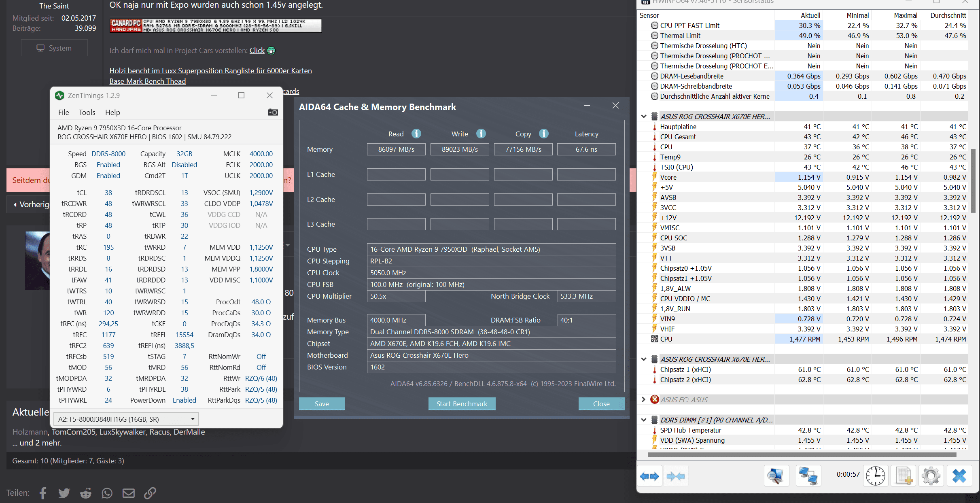
Task: Click the Memory Latency 67.6 ns field
Action: click(586, 149)
